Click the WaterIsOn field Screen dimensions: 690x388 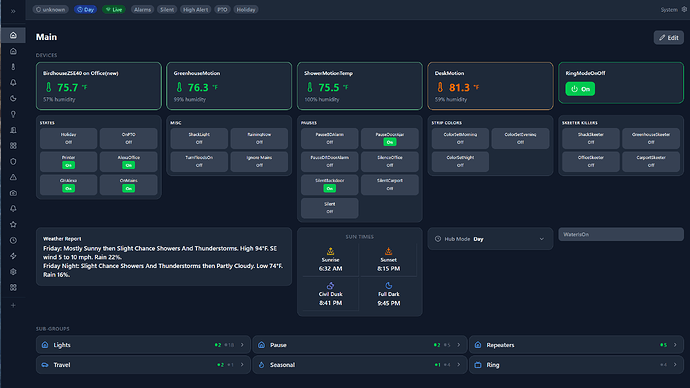click(x=621, y=234)
